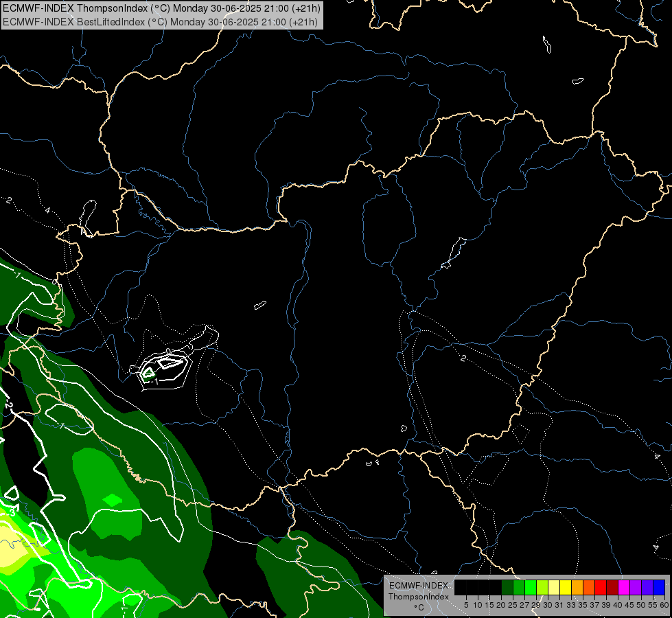Click the medium green 25–27 legend swatch
The image size is (672, 618).
519,587
